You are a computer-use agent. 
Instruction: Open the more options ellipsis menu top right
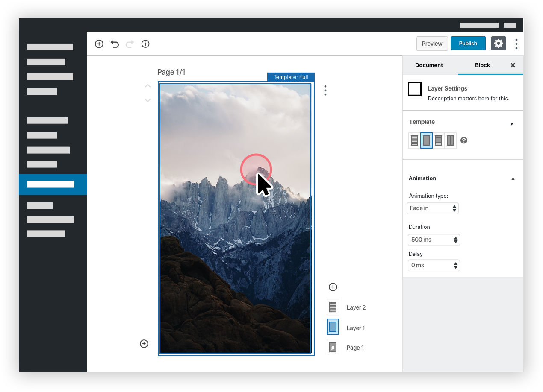[x=516, y=44]
